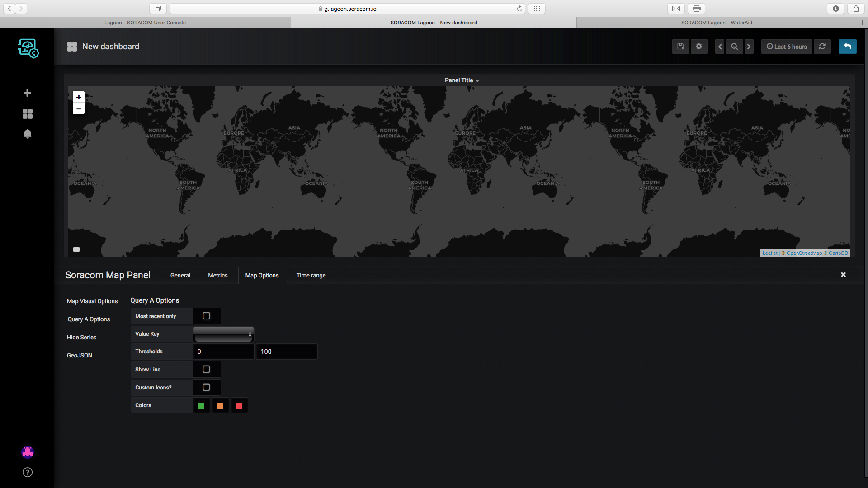Switch to the Metrics tab
This screenshot has width=868, height=488.
click(x=217, y=275)
